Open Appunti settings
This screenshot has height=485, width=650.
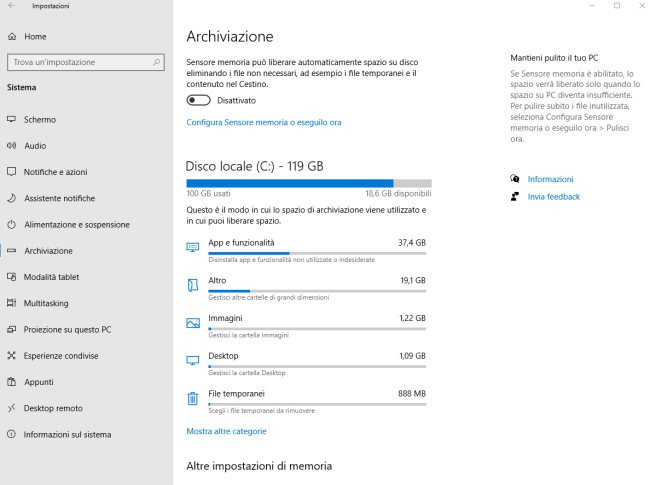pos(39,382)
